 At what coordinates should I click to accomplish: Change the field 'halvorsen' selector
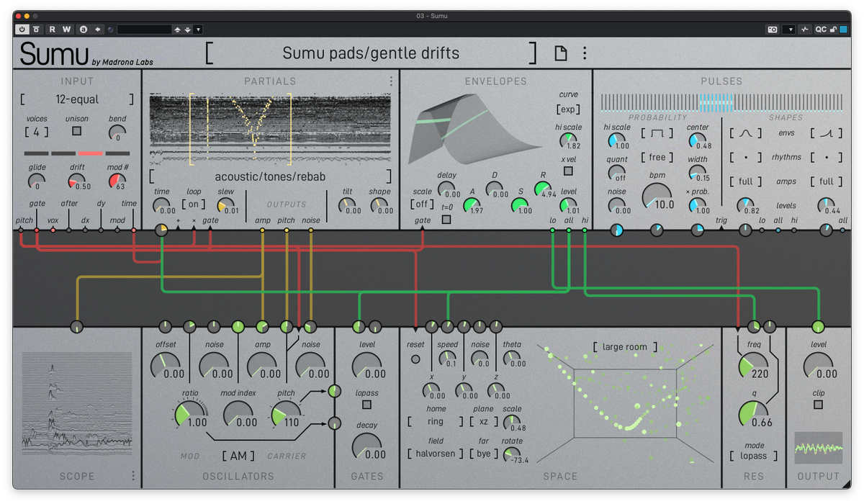[x=436, y=454]
